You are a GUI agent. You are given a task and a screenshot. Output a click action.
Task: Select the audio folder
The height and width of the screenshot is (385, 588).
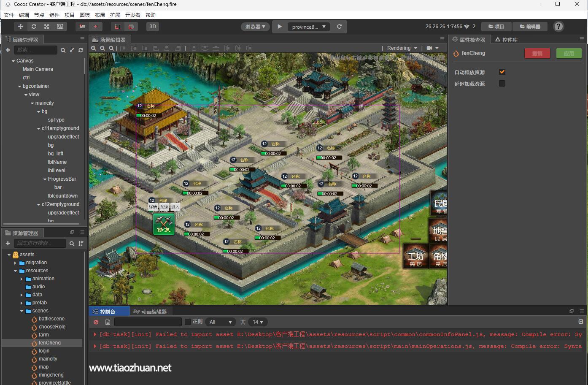[x=38, y=287]
